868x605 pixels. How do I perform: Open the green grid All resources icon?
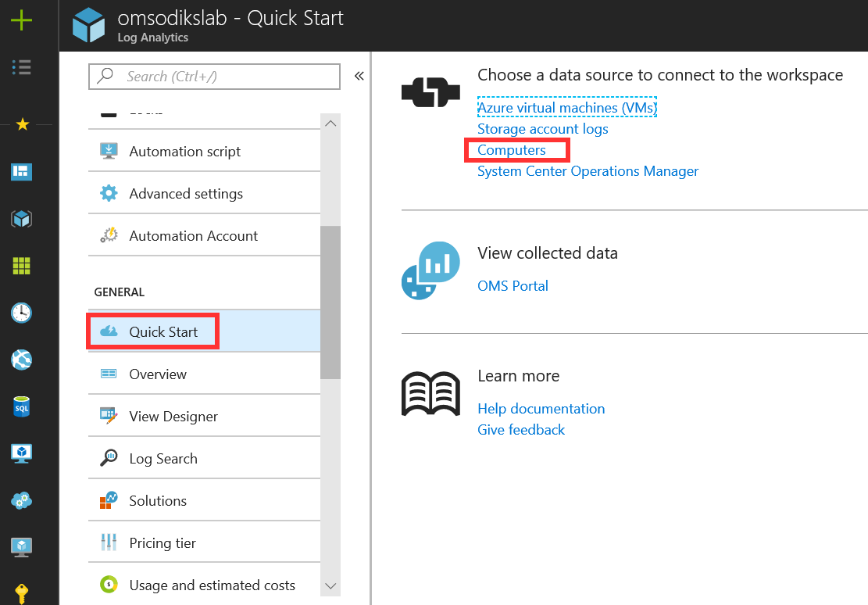(22, 266)
